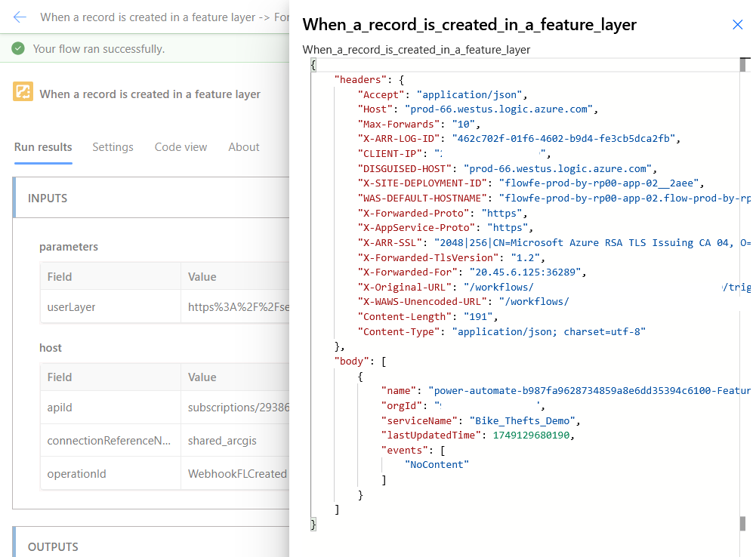This screenshot has width=756, height=557.
Task: Click the flow title in the breadcrumb header
Action: click(x=151, y=17)
